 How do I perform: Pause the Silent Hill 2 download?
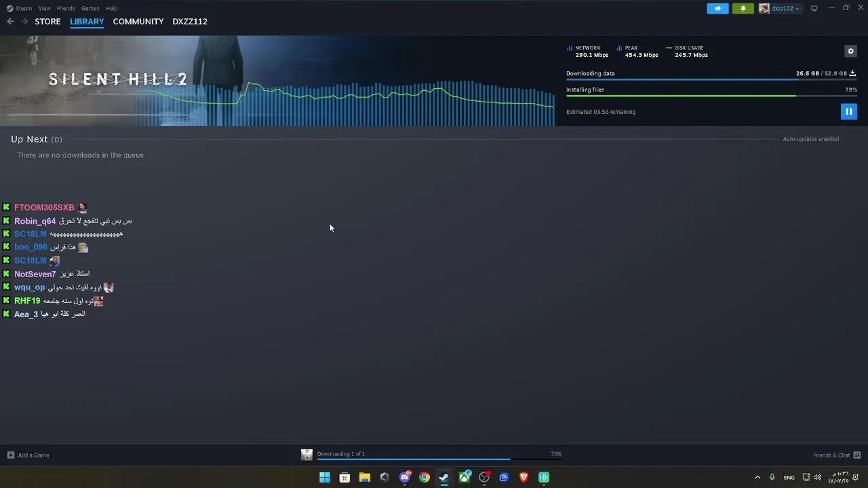pos(848,112)
